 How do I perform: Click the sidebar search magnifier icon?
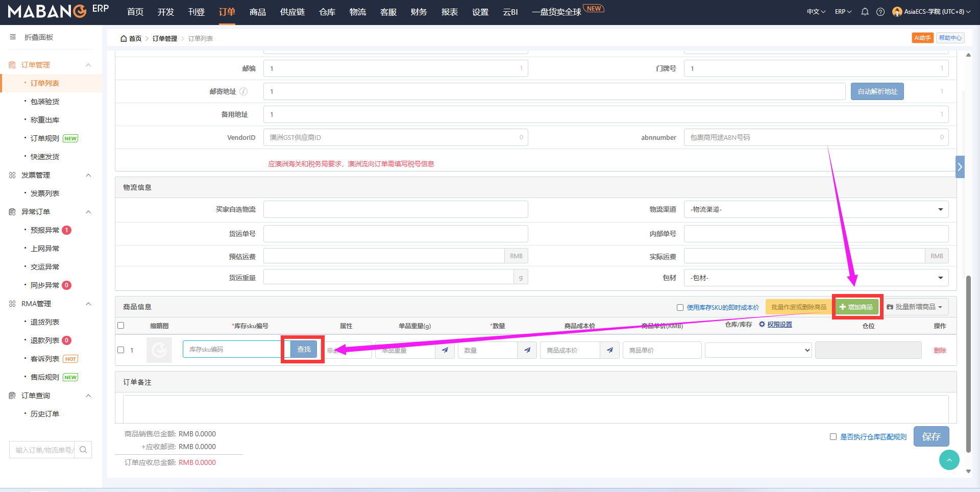[x=83, y=450]
